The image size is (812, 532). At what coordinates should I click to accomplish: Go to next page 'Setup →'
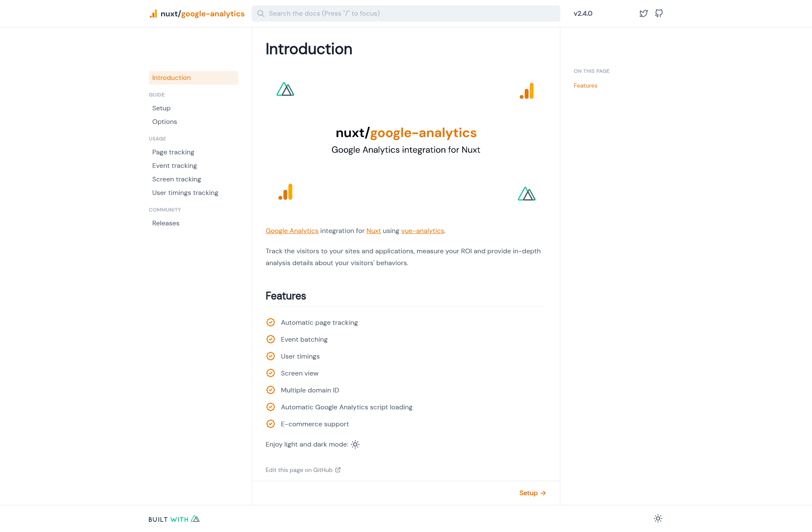click(532, 493)
